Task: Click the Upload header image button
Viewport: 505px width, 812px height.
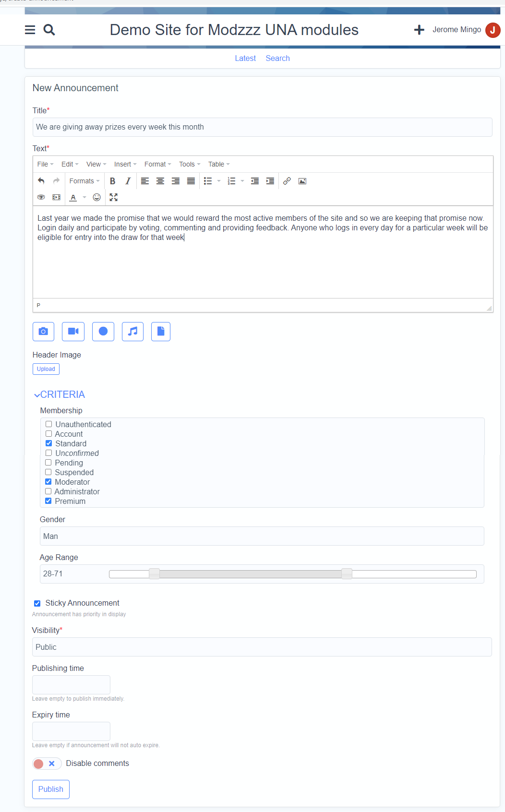Action: (x=46, y=369)
